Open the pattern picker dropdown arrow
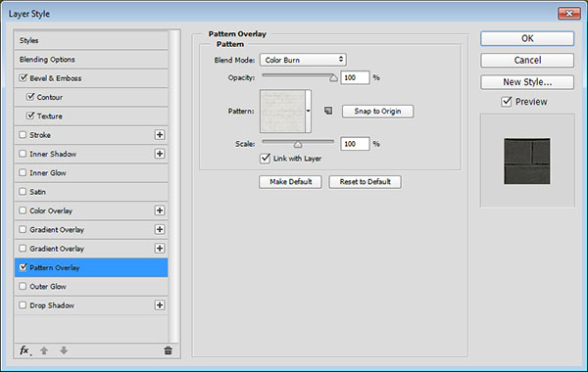Screen dimensions: 588x372 309,111
